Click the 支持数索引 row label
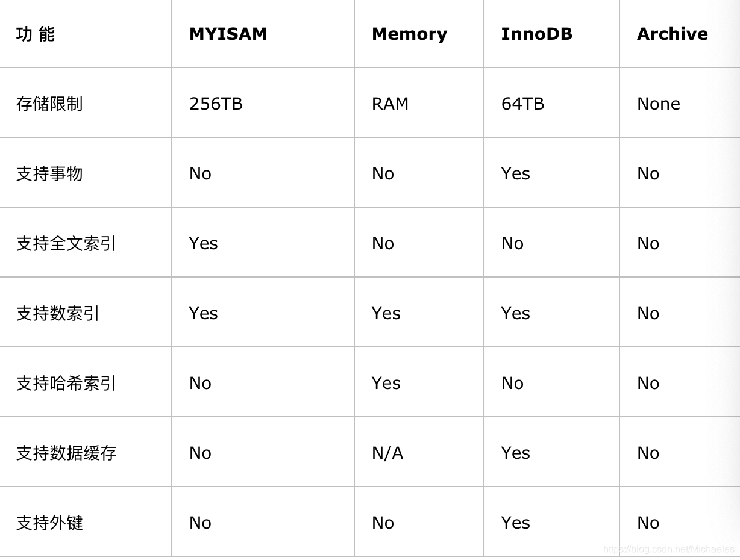 tap(58, 313)
